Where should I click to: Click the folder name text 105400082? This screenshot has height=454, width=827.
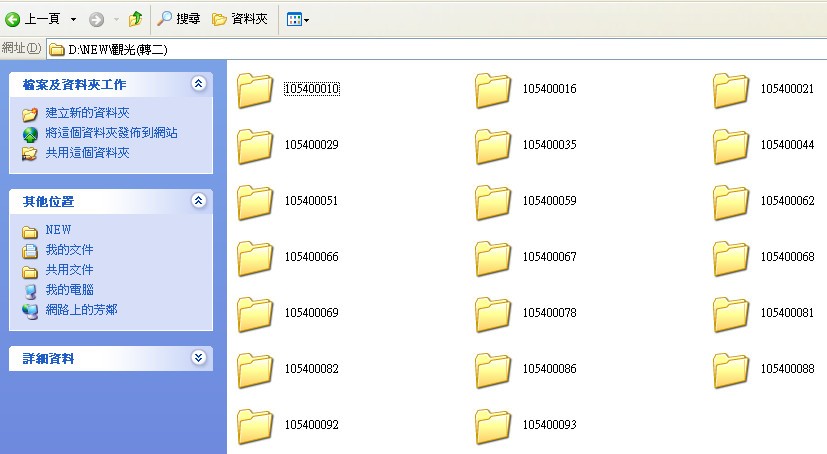[312, 369]
